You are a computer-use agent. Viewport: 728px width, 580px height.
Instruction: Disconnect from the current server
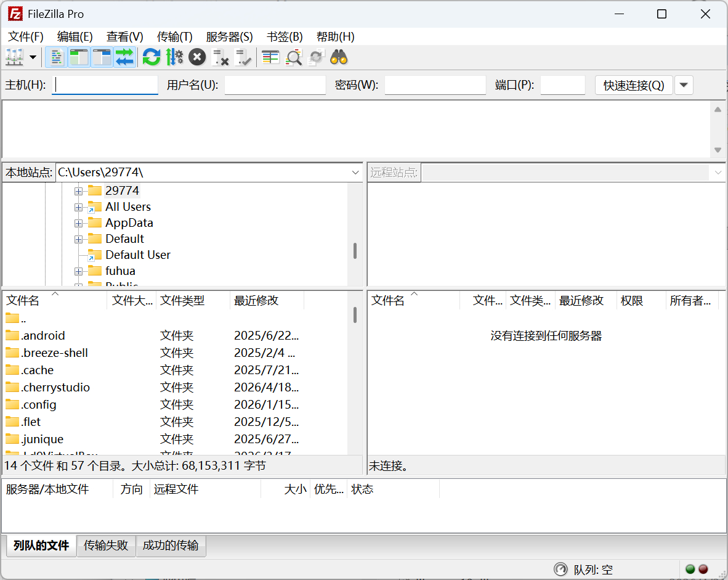(220, 57)
